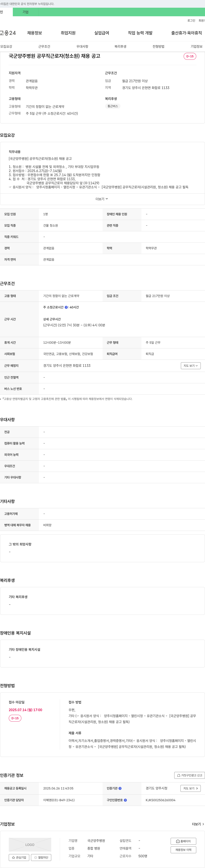205x868 pixels.
Task: Open 기업정보 더보기 link
Action: pos(198,824)
